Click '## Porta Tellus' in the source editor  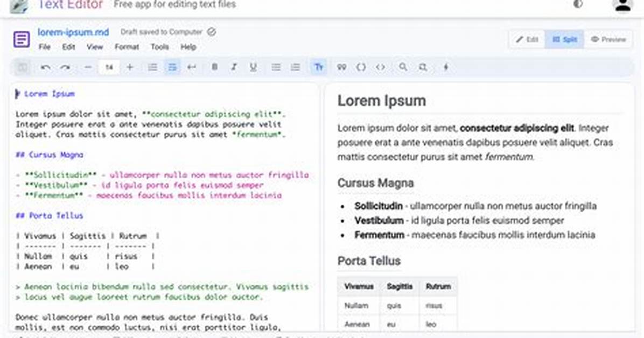50,216
